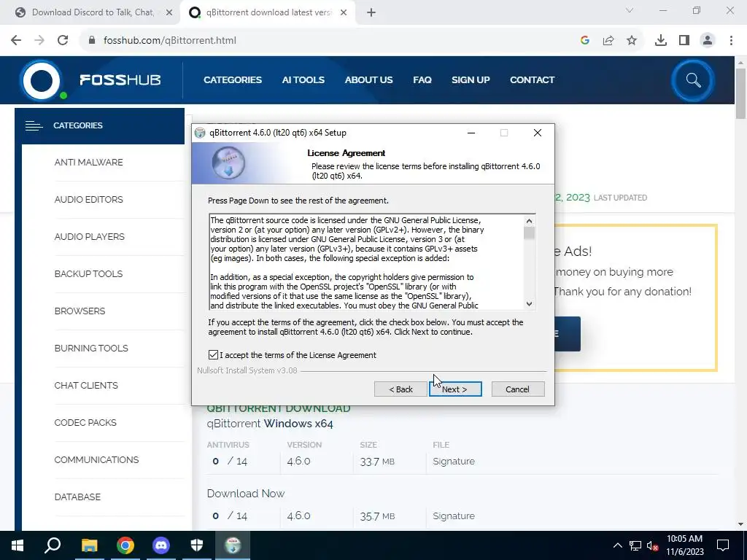Screen dimensions: 747x560
Task: Close the qBittorrent download tab
Action: click(x=344, y=12)
